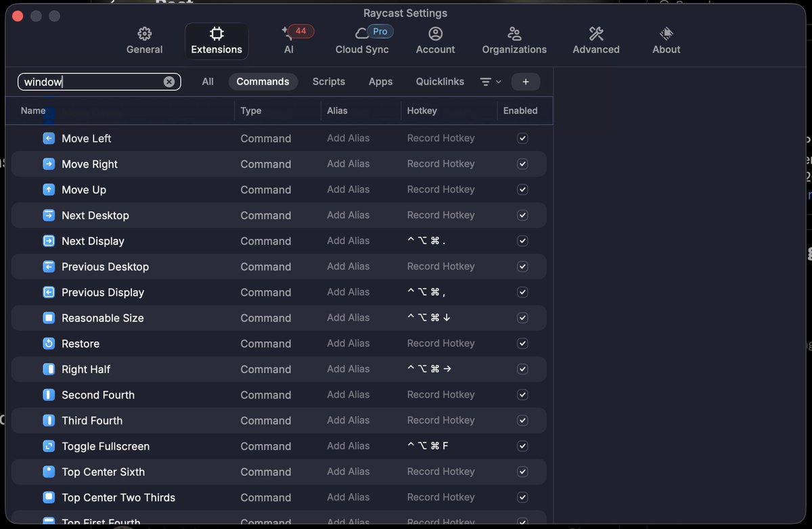This screenshot has height=529, width=812.
Task: Click the Right Half command icon
Action: (49, 369)
